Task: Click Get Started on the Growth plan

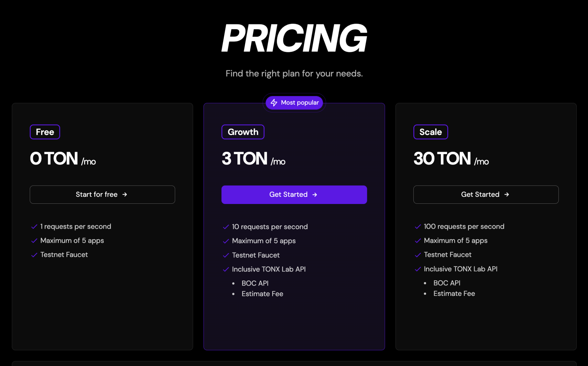Action: pos(294,194)
